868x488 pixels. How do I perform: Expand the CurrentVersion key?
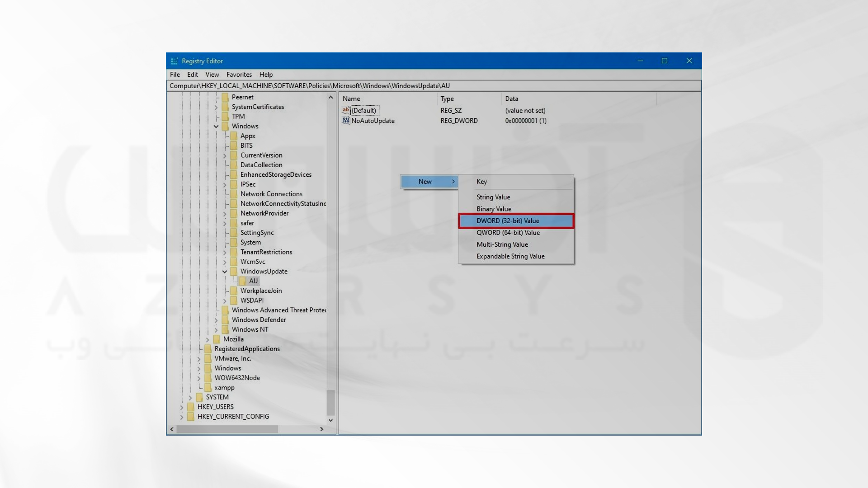(x=225, y=155)
